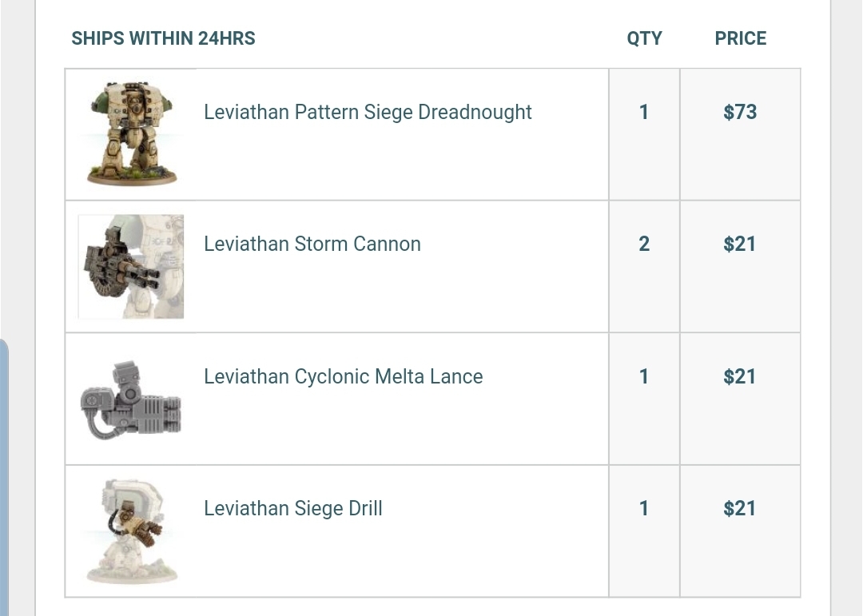Open the Leviathan Storm Cannon product image
Screen dimensions: 863x616
[x=131, y=267]
